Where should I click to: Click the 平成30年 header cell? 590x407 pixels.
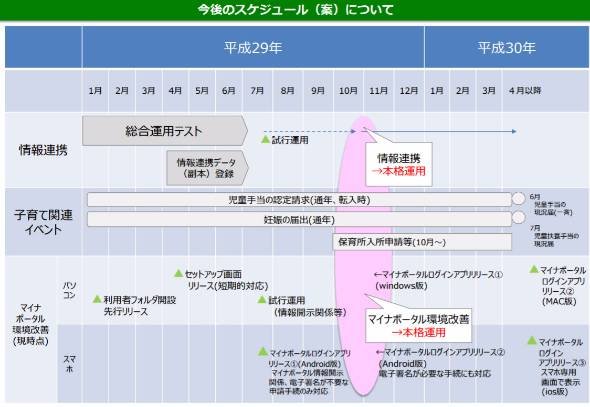coord(506,47)
